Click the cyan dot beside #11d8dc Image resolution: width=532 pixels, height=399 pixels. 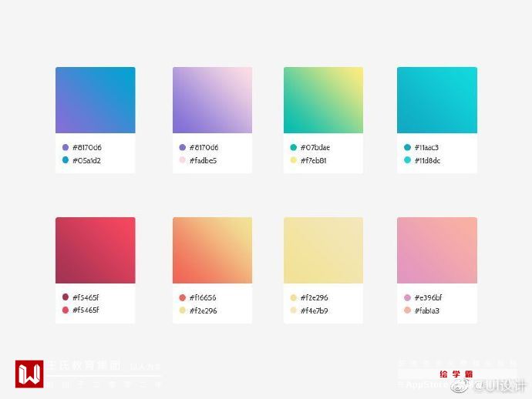pyautogui.click(x=408, y=160)
